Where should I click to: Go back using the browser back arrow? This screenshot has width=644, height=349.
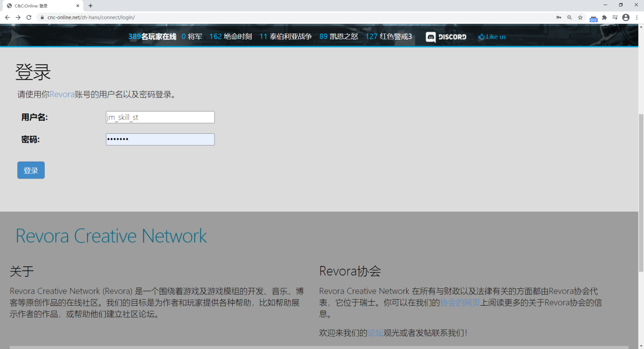pyautogui.click(x=7, y=17)
